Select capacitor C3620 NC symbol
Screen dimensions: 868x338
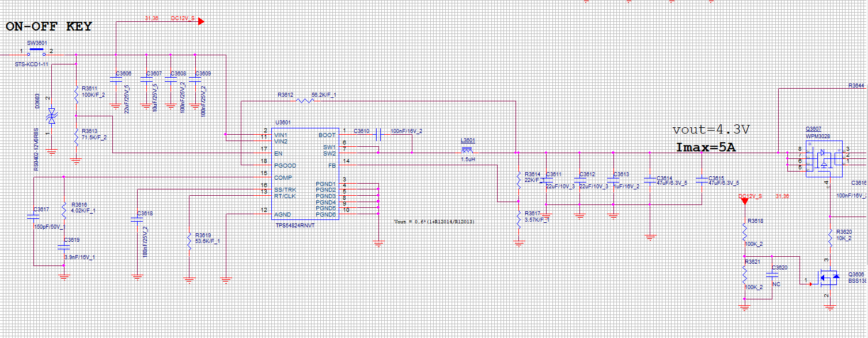772,275
